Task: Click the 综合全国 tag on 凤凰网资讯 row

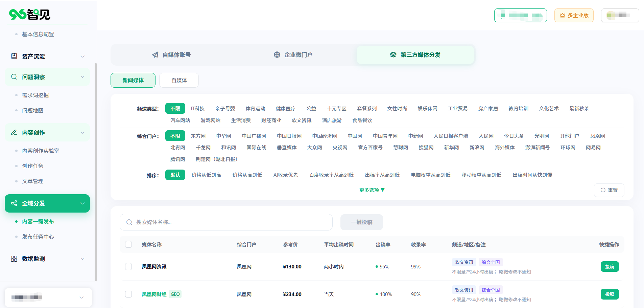Action: 491,262
